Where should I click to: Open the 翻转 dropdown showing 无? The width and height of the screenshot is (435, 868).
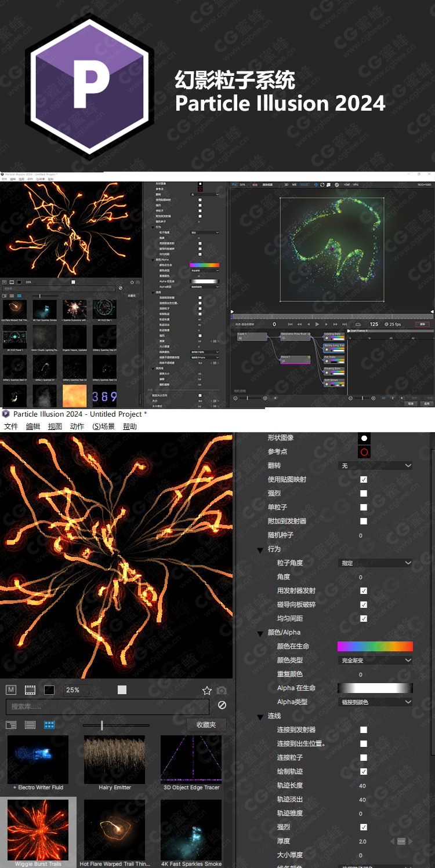pos(375,466)
